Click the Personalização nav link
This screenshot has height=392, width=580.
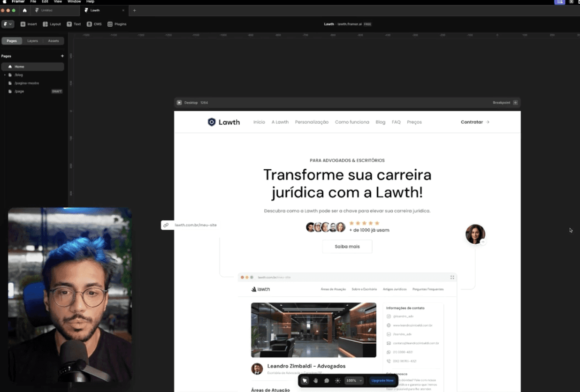[312, 122]
